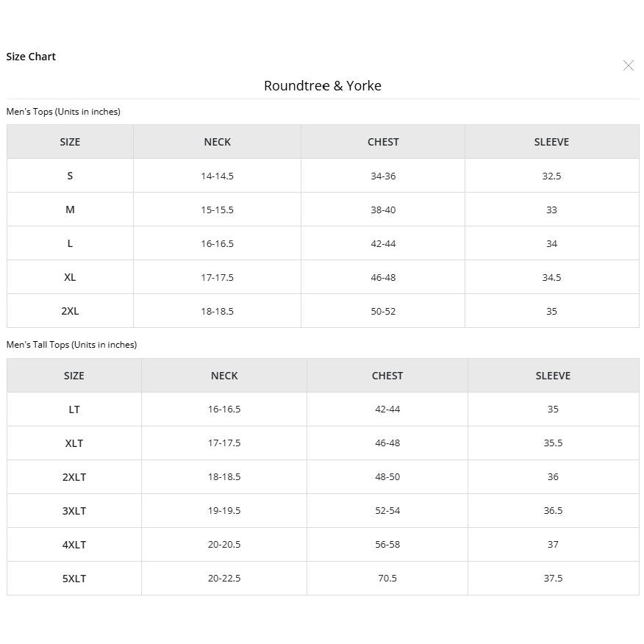This screenshot has height=644, width=644.
Task: Select the 36.5 sleeve value
Action: pos(553,511)
